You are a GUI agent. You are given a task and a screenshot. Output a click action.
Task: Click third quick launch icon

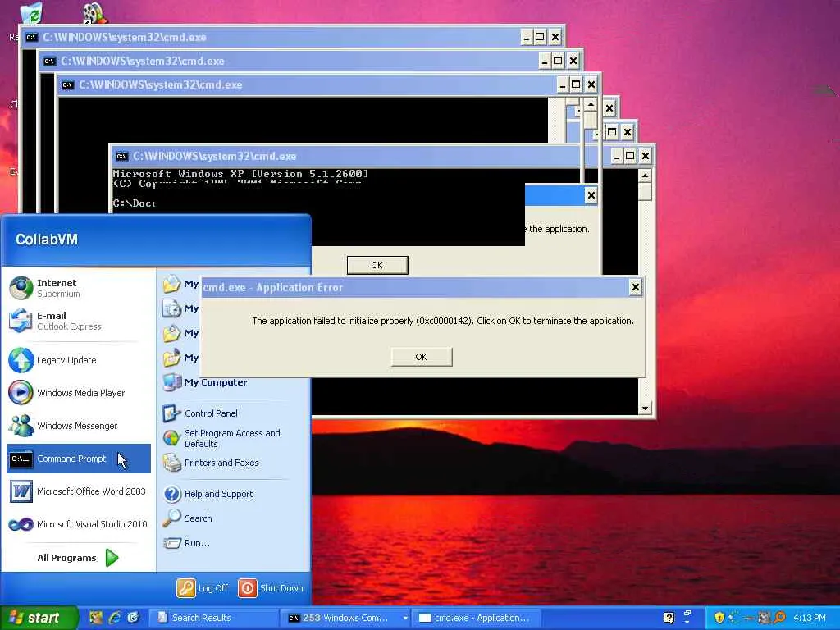click(134, 618)
